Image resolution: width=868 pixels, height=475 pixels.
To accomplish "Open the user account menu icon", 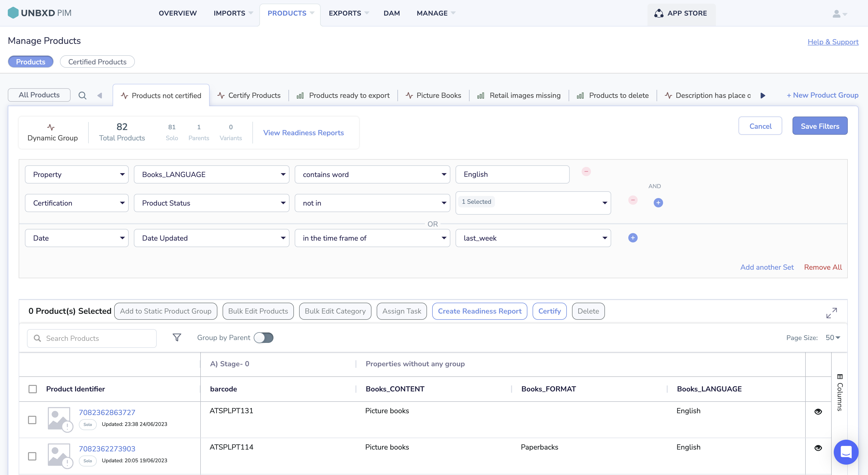I will point(839,14).
